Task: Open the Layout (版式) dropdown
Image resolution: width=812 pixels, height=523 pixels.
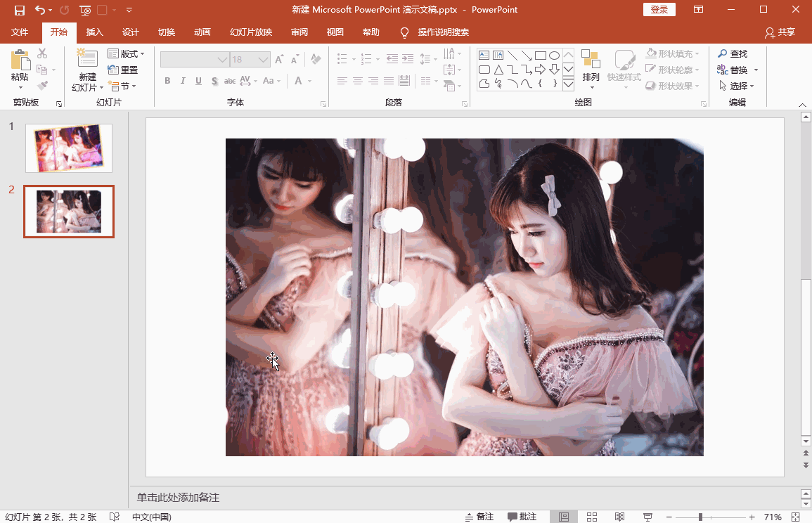Action: (126, 54)
